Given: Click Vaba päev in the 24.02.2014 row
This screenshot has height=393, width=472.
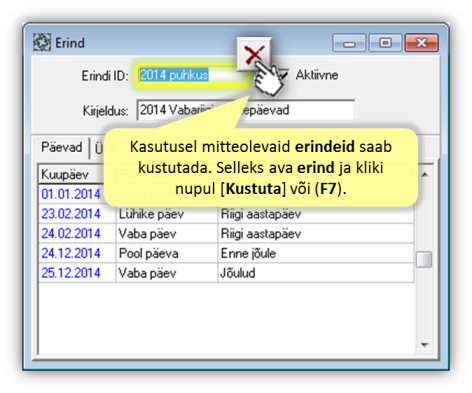Looking at the screenshot, I should [167, 233].
